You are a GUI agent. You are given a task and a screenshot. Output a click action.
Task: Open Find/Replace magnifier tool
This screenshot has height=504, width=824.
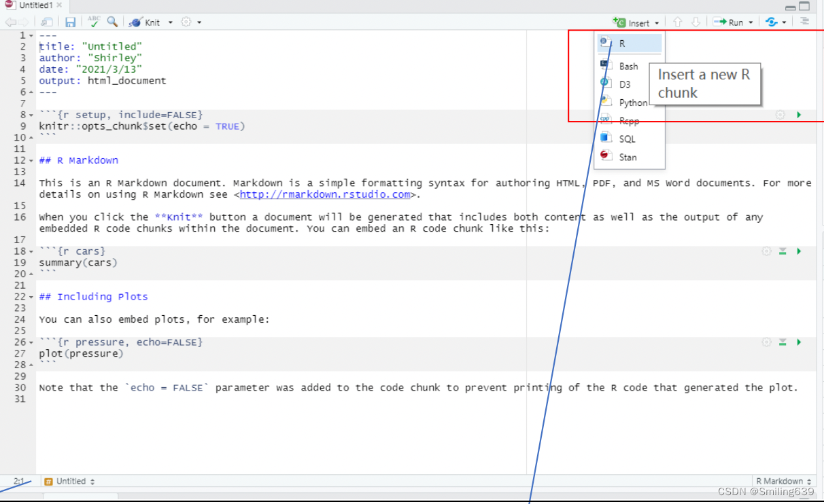(112, 22)
